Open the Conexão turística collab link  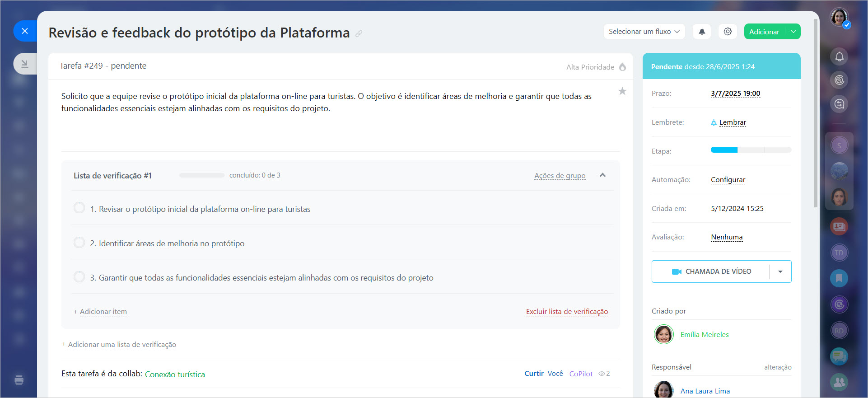175,375
